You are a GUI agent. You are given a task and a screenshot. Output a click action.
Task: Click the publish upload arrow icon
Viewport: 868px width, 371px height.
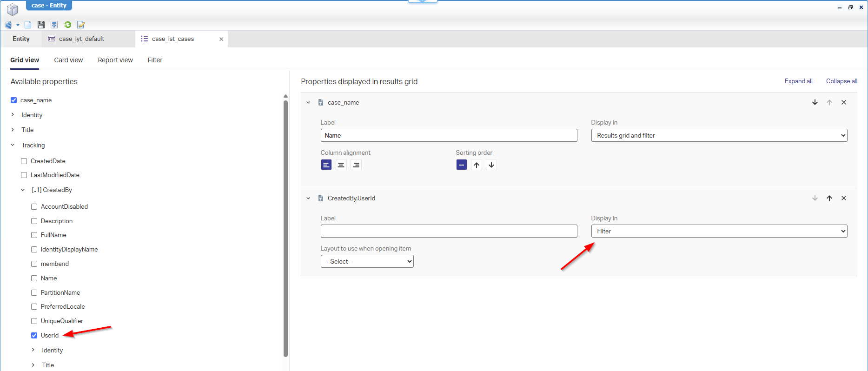(54, 25)
